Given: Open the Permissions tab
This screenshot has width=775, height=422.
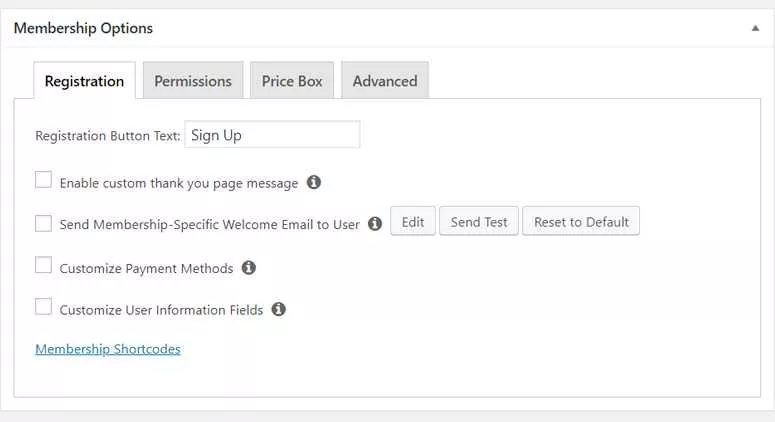Looking at the screenshot, I should click(193, 81).
